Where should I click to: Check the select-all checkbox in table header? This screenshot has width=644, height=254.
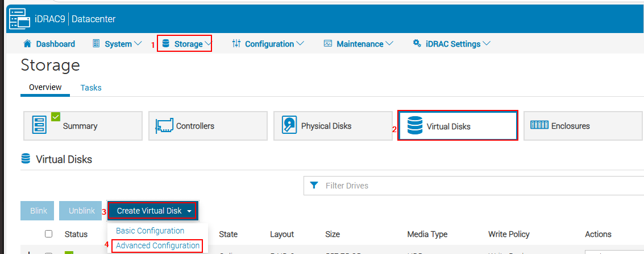pyautogui.click(x=49, y=234)
